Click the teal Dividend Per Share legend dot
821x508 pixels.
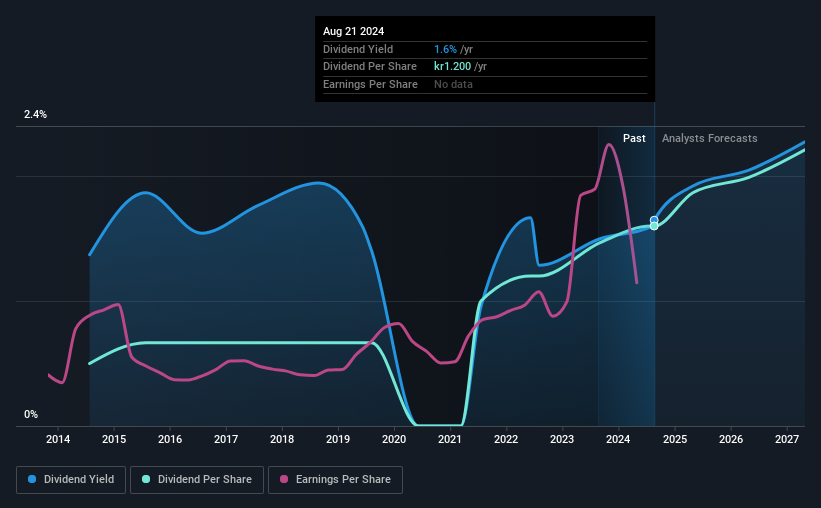146,479
